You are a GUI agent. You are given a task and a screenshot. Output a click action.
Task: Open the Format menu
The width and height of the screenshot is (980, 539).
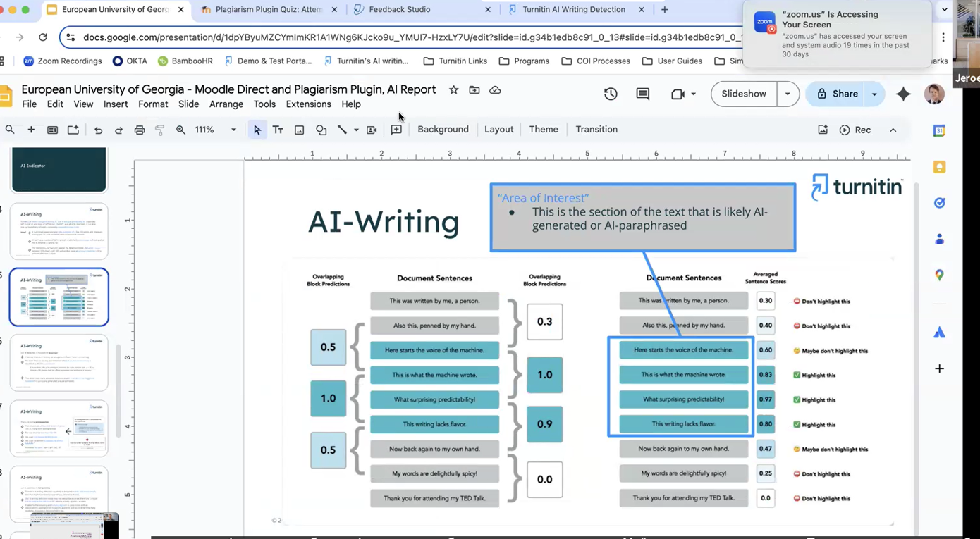pyautogui.click(x=153, y=104)
